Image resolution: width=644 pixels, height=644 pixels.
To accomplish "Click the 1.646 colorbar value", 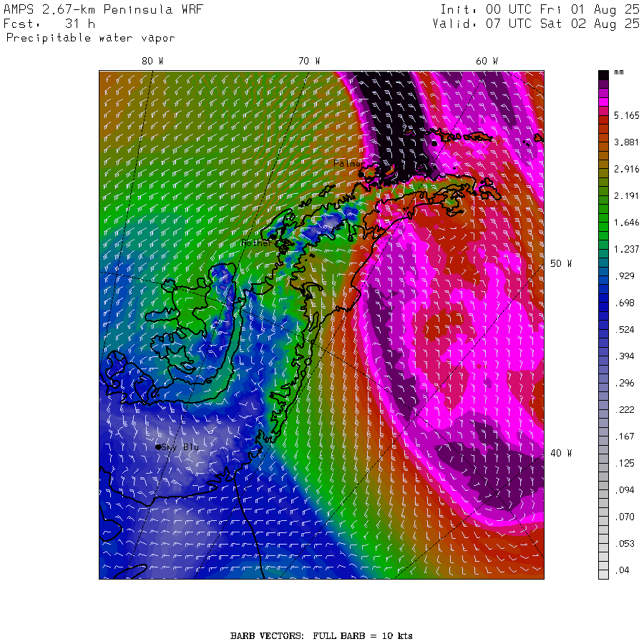I will click(626, 223).
